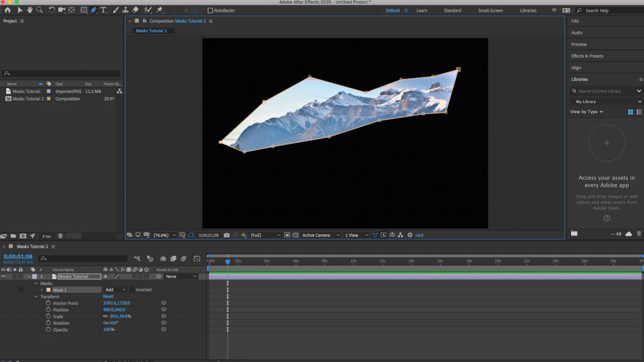Screen dimensions: 644x362
Task: Click the Position stopwatch icon
Action: tap(48, 310)
